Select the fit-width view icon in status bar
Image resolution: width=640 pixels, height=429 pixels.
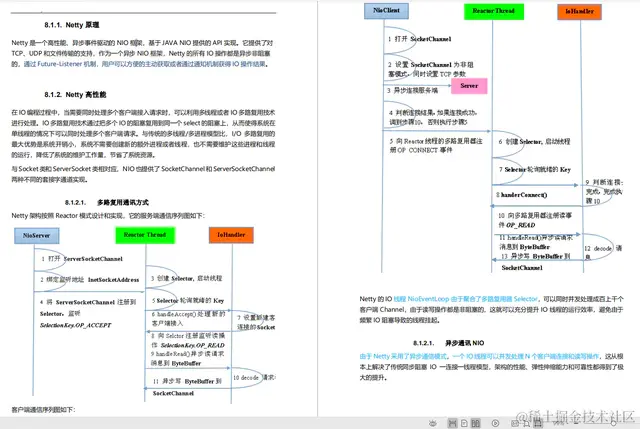coord(452,423)
